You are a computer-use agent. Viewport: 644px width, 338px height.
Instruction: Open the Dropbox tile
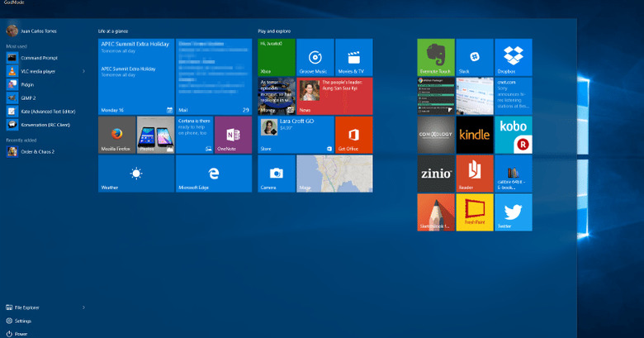(x=514, y=57)
